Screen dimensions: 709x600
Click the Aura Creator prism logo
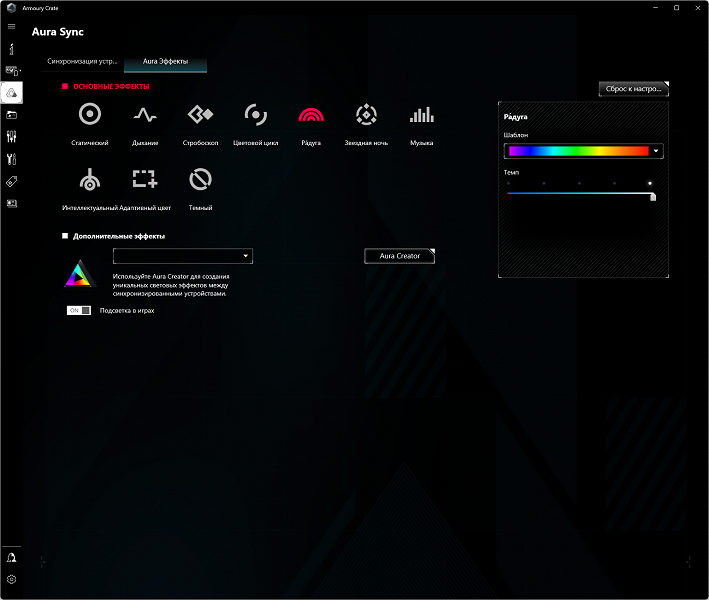point(80,274)
